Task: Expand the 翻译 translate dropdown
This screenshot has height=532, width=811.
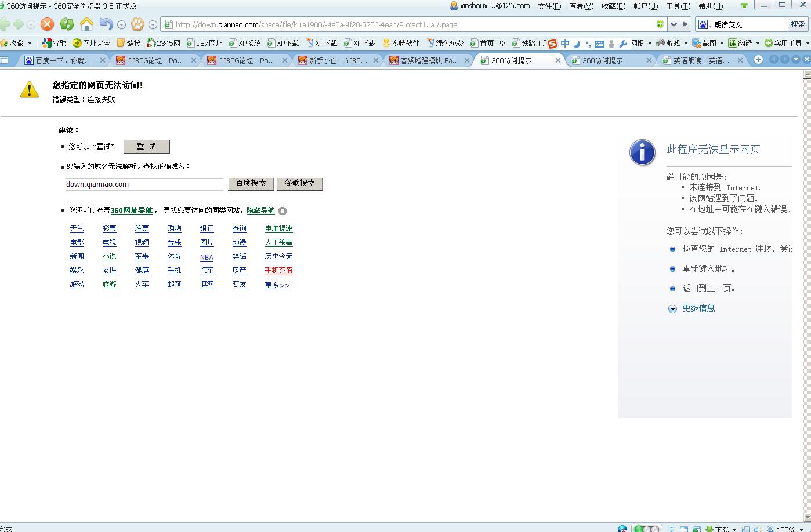Action: [x=758, y=43]
